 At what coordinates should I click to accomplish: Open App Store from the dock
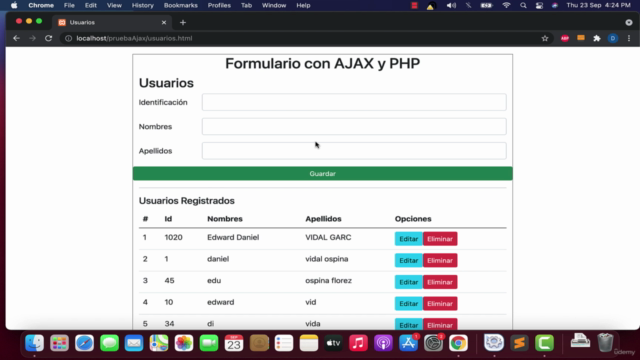[x=408, y=343]
